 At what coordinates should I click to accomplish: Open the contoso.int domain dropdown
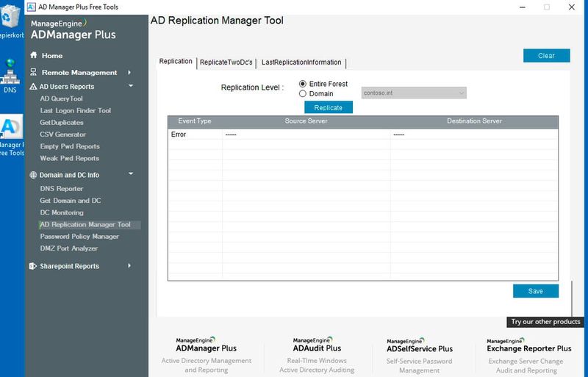pos(414,93)
